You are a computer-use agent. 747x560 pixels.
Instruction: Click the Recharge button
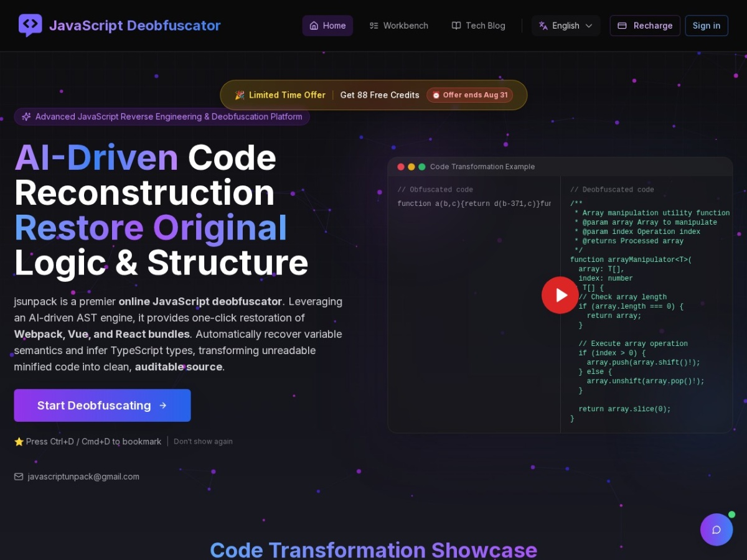pos(645,26)
